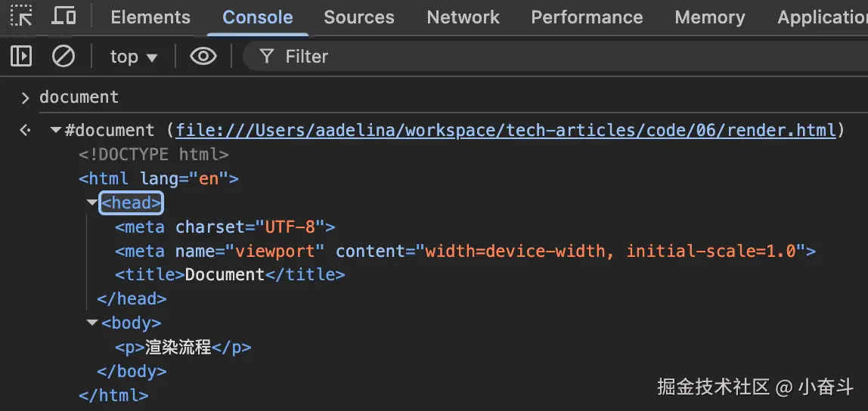
Task: Click in the console Filter field
Action: pos(529,57)
